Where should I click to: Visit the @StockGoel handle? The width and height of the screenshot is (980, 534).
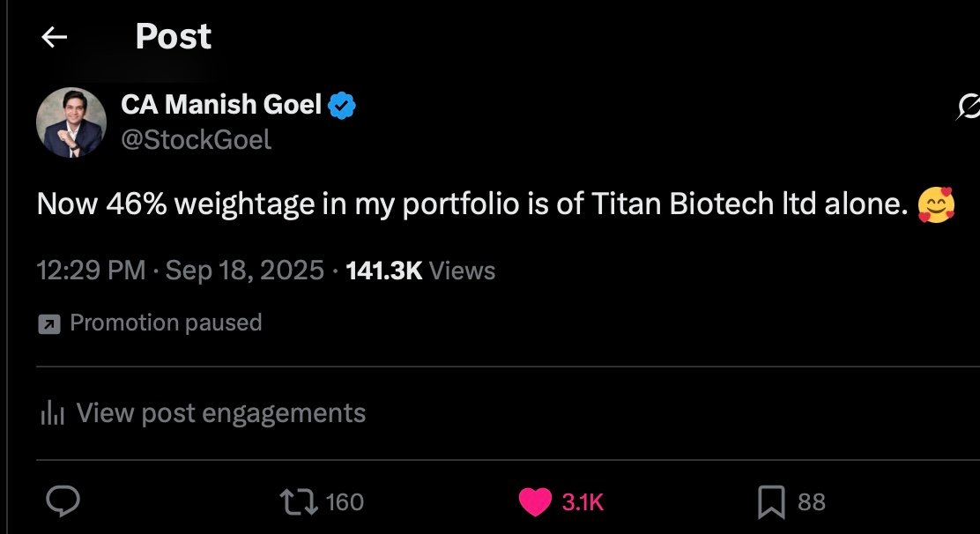pos(196,139)
